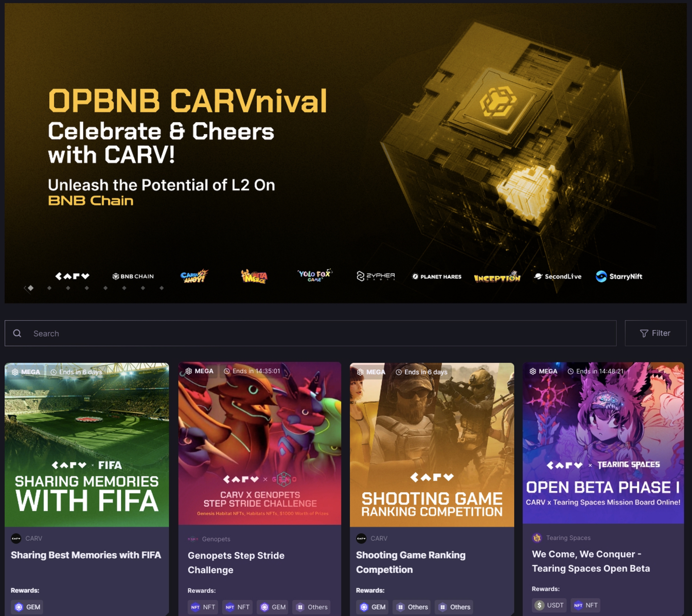Select the second carousel dot indicator

49,288
